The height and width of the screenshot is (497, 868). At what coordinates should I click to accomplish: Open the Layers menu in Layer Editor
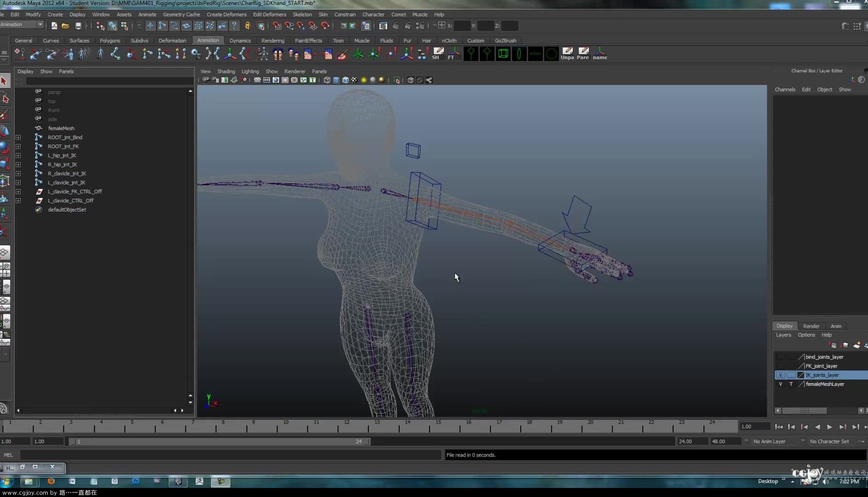pyautogui.click(x=783, y=335)
